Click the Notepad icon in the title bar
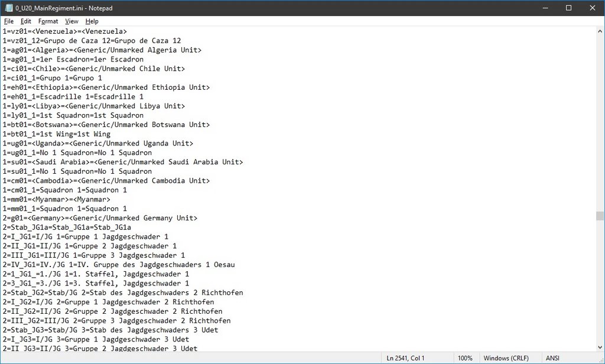Image resolution: width=605 pixels, height=364 pixels. [x=8, y=8]
